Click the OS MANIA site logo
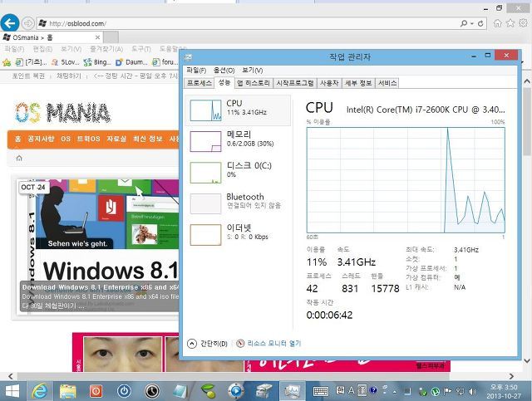The height and width of the screenshot is (401, 532). [x=62, y=112]
